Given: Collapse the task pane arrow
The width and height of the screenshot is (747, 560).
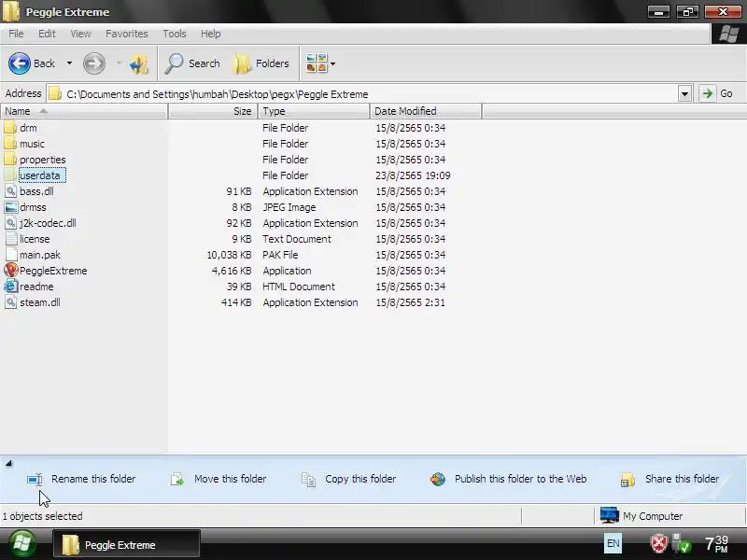Looking at the screenshot, I should 8,463.
